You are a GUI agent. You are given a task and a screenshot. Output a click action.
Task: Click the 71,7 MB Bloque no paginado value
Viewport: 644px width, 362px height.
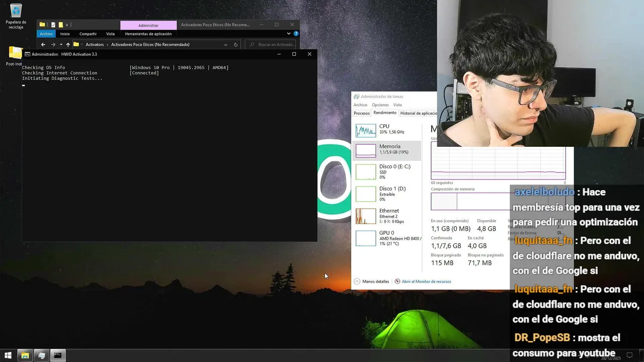479,263
